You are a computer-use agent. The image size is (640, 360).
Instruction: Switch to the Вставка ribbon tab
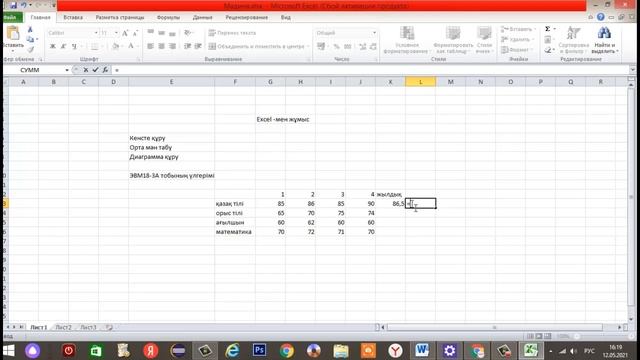pos(73,18)
